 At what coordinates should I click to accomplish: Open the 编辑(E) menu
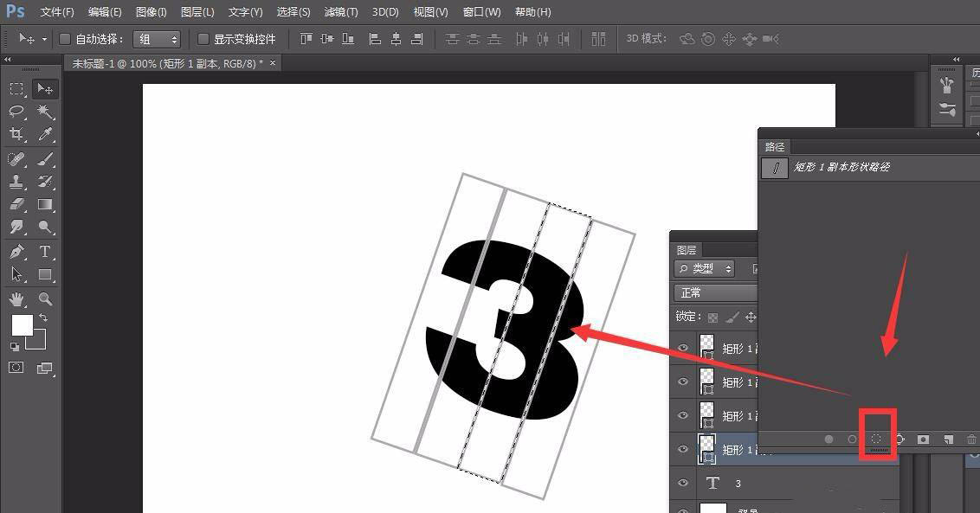[105, 12]
